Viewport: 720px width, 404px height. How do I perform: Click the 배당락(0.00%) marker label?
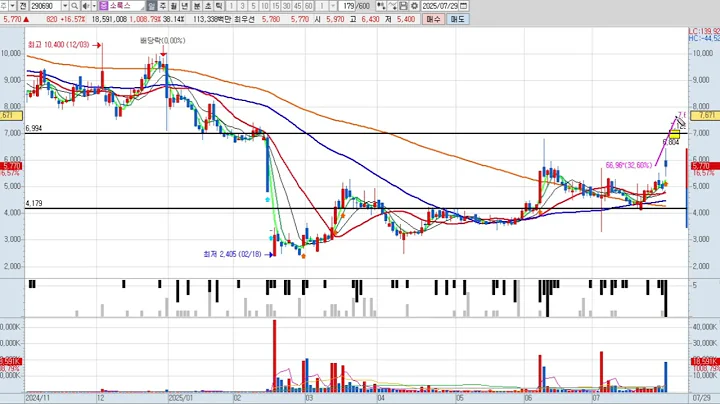point(163,40)
